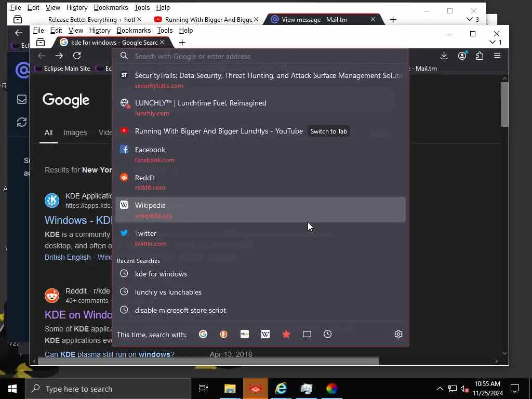532x399 pixels.
Task: Expand the list all tabs chevron in front window
Action: 493,43
